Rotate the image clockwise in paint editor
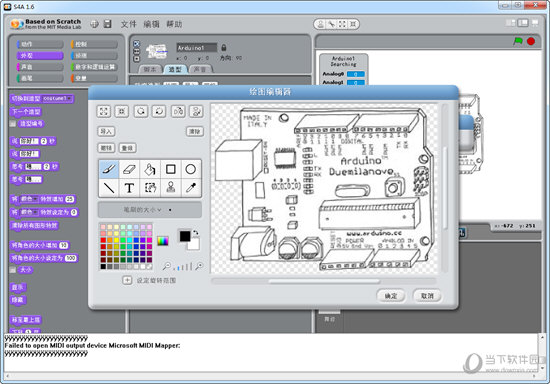 coord(159,112)
